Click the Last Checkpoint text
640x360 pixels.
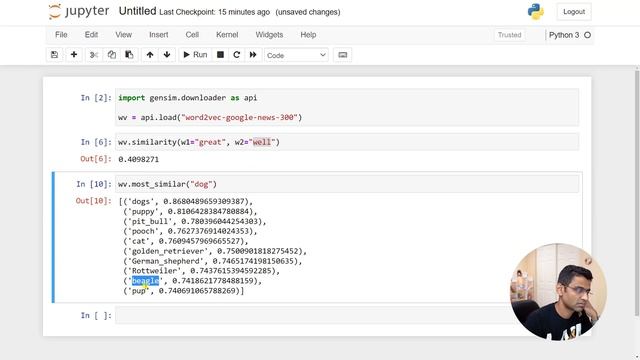pyautogui.click(x=214, y=12)
